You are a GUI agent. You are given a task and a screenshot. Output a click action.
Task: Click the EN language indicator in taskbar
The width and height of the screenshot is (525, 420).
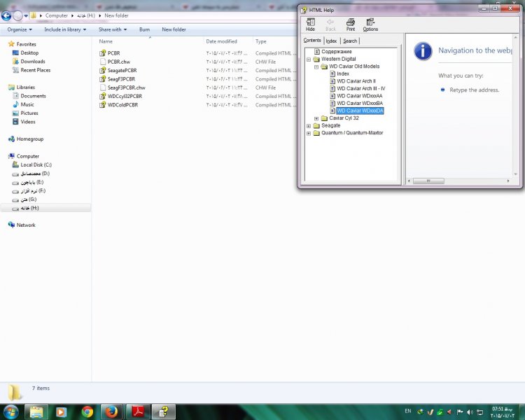(x=408, y=411)
